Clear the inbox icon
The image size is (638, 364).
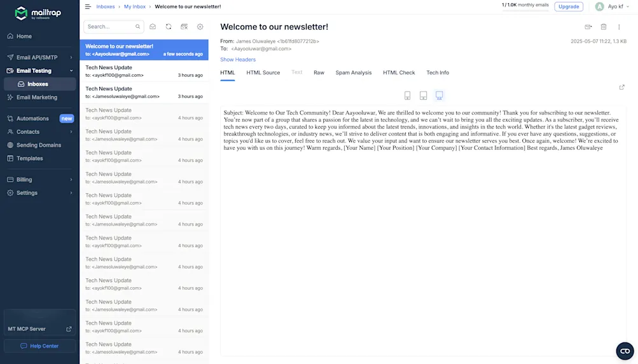[184, 27]
